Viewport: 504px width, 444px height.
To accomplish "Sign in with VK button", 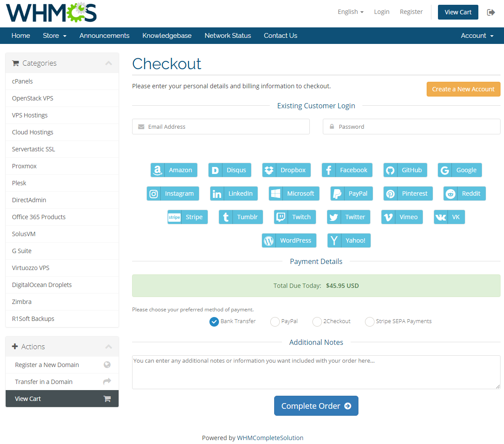I will pyautogui.click(x=449, y=217).
